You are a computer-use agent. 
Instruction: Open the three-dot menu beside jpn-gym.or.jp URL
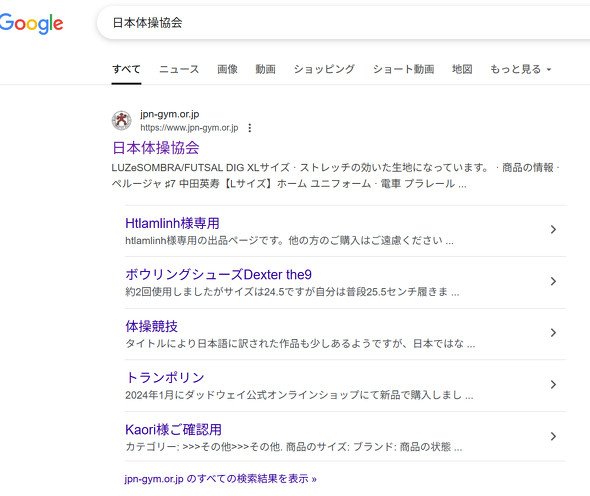pyautogui.click(x=249, y=128)
